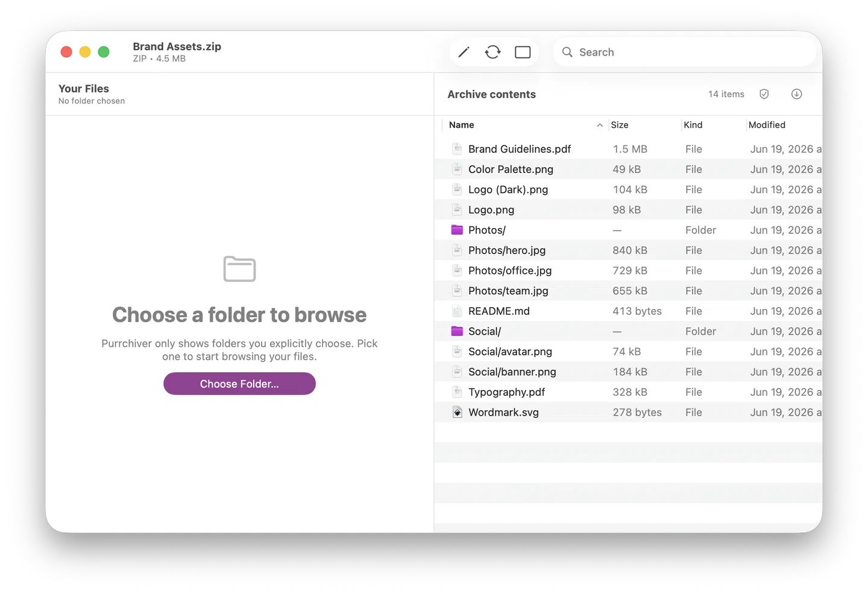This screenshot has height=593, width=868.
Task: Click the 840 kB size value
Action: [630, 250]
